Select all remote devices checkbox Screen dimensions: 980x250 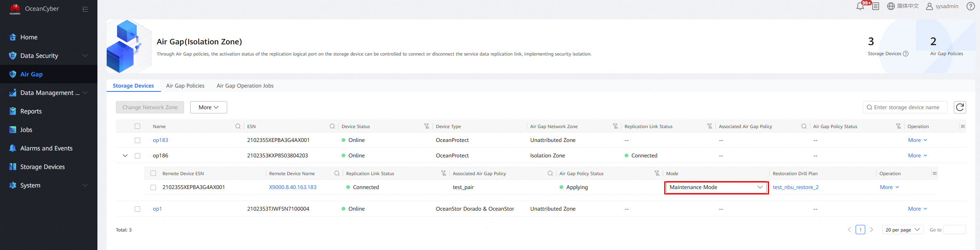pyautogui.click(x=153, y=173)
